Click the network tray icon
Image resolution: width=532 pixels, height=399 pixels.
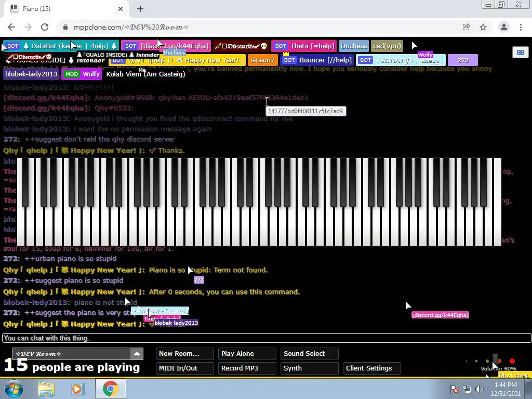tap(467, 389)
